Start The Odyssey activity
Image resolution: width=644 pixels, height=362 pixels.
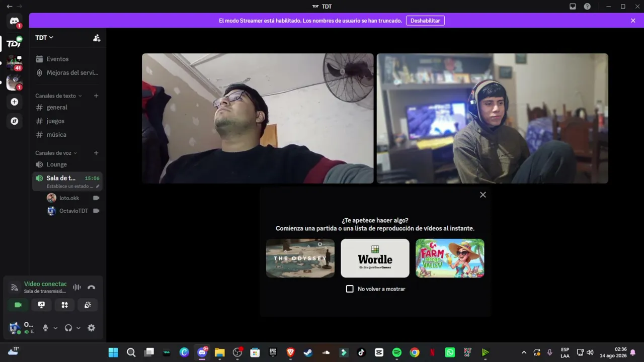pyautogui.click(x=300, y=258)
